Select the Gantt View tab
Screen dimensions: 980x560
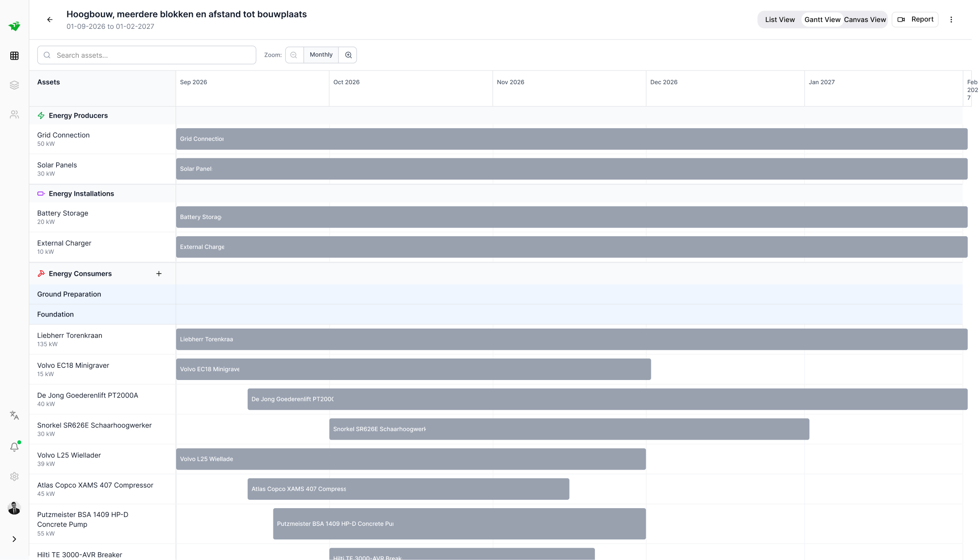pyautogui.click(x=822, y=20)
